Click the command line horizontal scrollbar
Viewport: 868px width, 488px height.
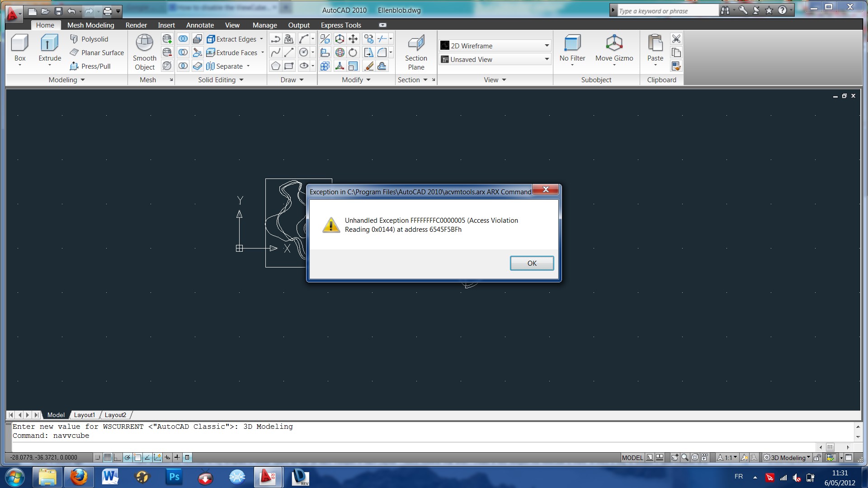tap(835, 447)
